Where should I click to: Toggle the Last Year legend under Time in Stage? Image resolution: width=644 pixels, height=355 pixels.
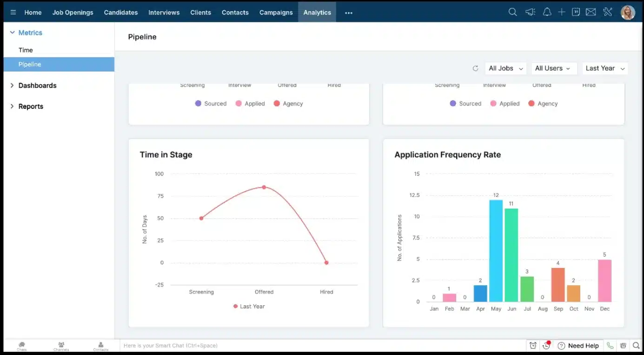(249, 306)
